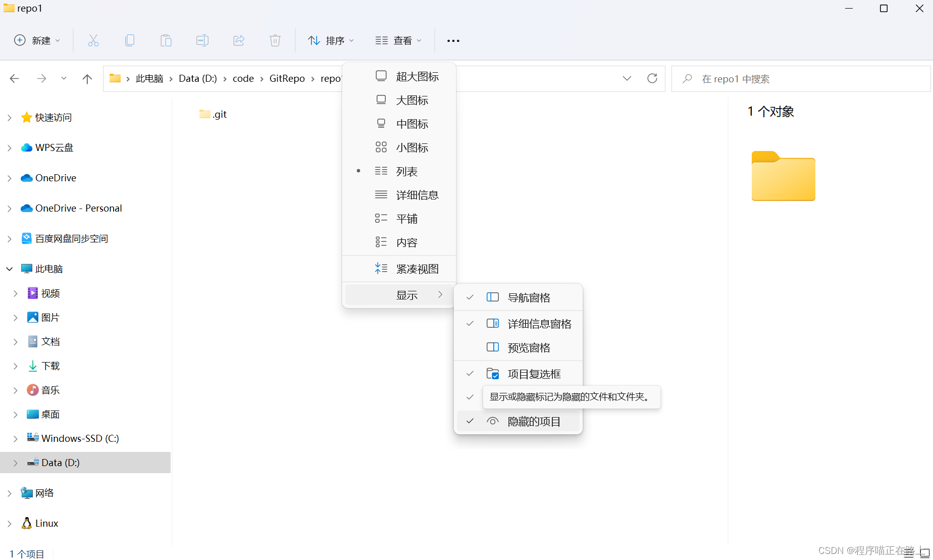This screenshot has width=933, height=560.
Task: Refresh the current folder view
Action: pyautogui.click(x=652, y=78)
